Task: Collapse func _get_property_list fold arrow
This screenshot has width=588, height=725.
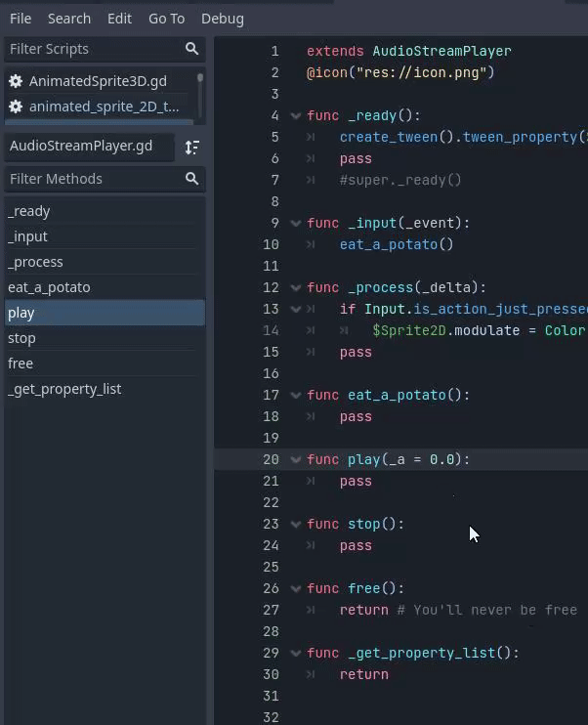Action: [296, 654]
